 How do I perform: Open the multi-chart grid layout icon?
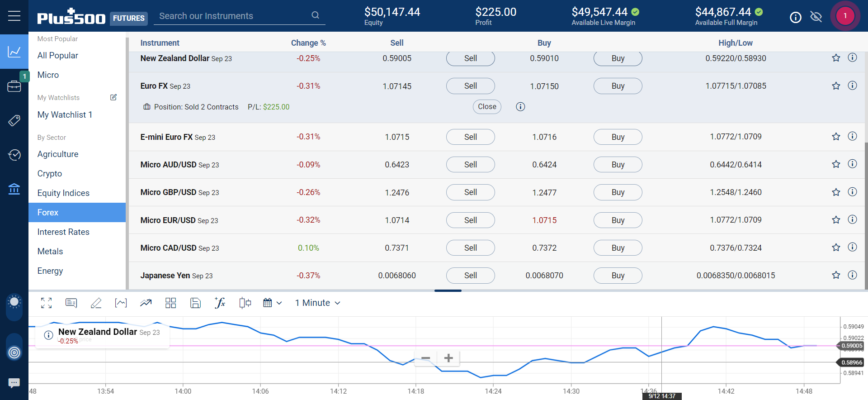(x=170, y=303)
